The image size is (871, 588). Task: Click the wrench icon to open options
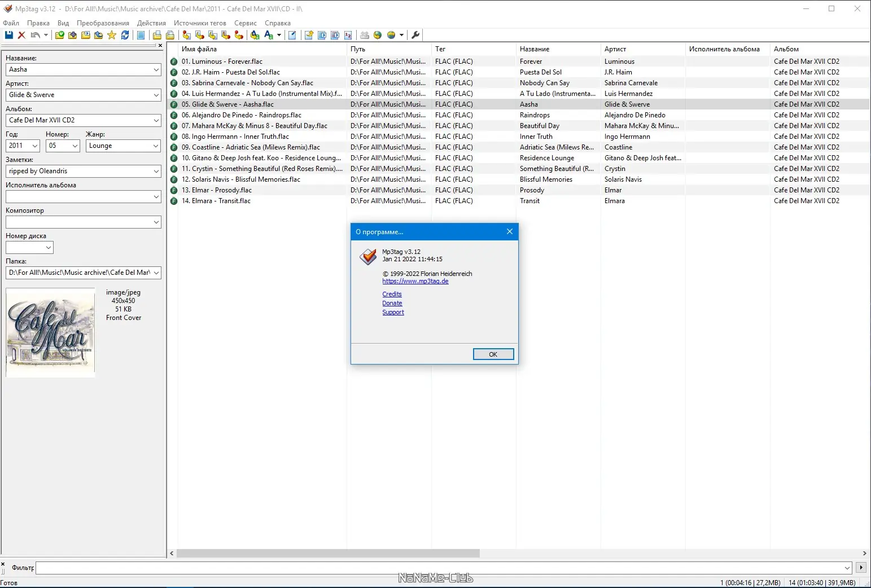pyautogui.click(x=415, y=35)
